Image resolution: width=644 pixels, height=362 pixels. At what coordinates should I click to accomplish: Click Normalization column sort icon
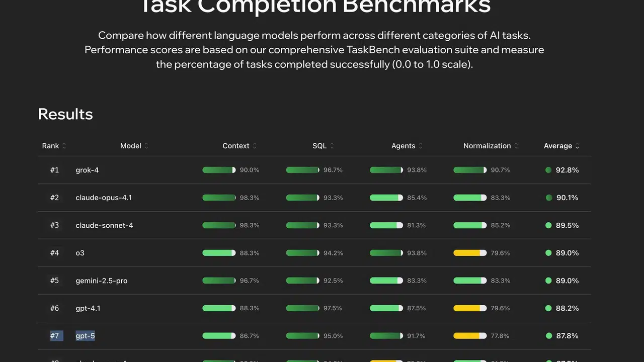click(516, 146)
